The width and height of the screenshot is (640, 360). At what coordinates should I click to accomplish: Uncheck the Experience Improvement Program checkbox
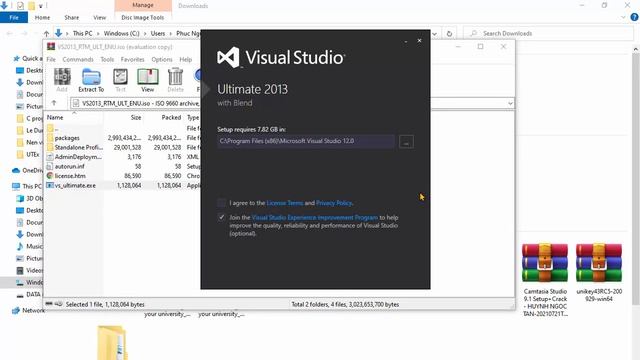click(221, 217)
